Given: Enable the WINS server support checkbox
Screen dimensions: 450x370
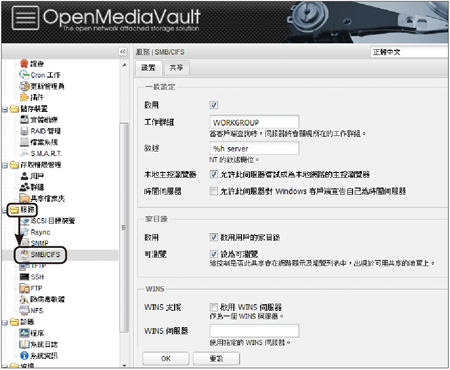Looking at the screenshot, I should pos(214,307).
